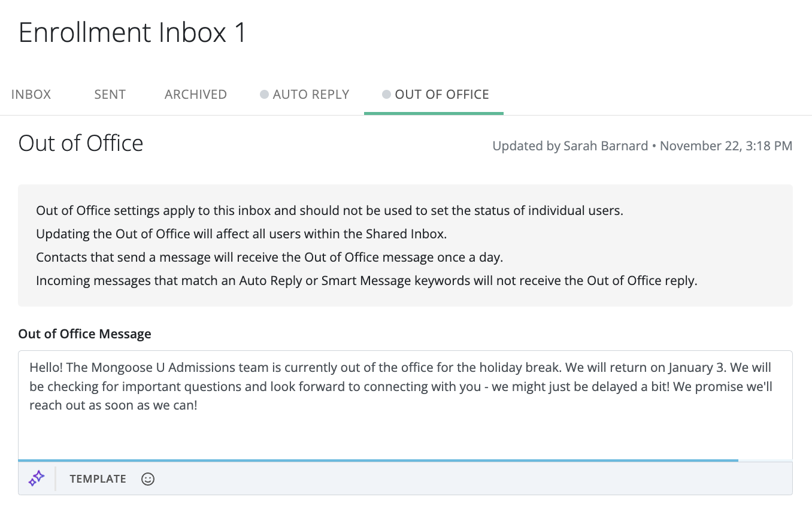This screenshot has height=509, width=812.
Task: Click the Out of Office Message field label
Action: [x=84, y=334]
